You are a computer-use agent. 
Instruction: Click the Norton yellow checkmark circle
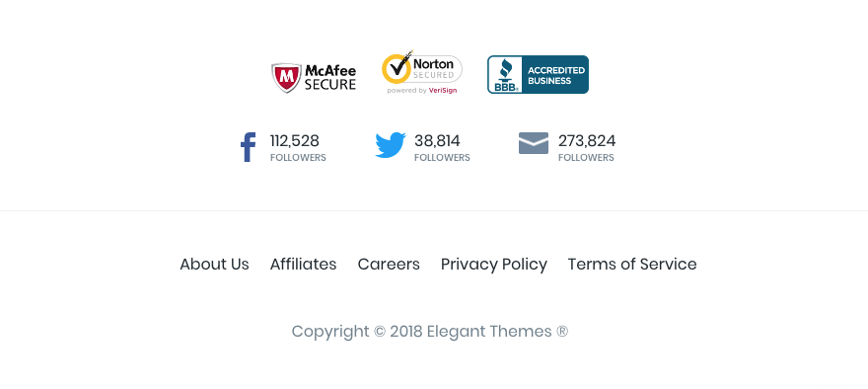tap(397, 69)
